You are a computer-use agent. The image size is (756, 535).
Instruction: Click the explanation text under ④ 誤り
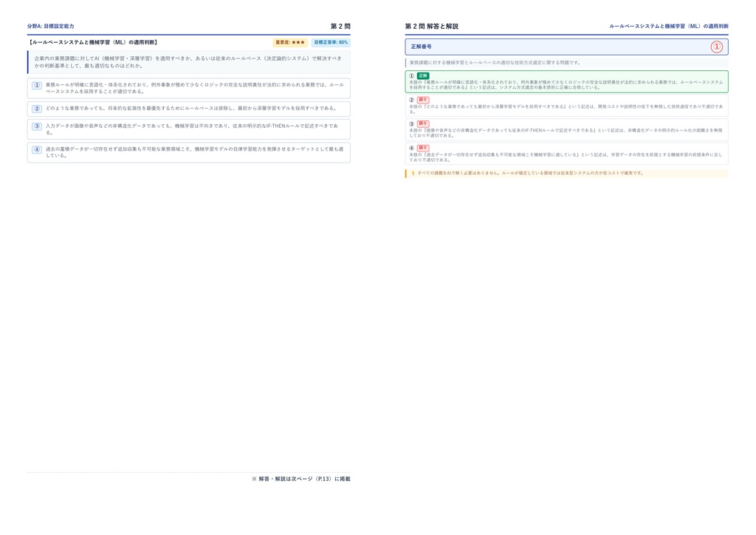[566, 157]
